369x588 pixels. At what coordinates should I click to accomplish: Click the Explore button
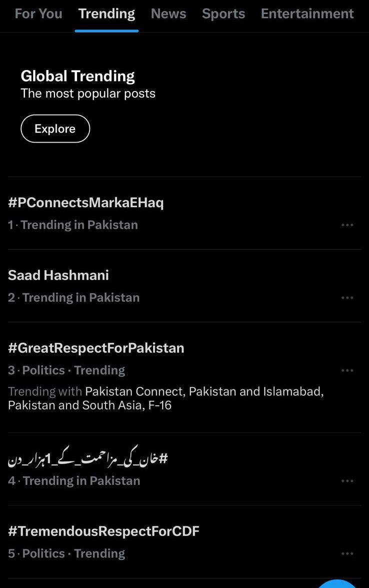(x=55, y=129)
